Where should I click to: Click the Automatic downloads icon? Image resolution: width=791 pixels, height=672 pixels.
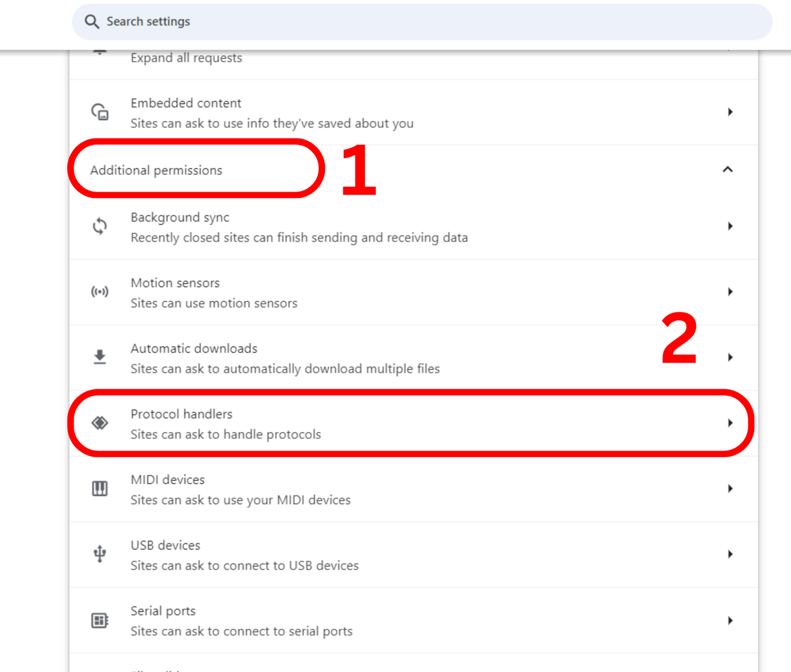coord(100,357)
